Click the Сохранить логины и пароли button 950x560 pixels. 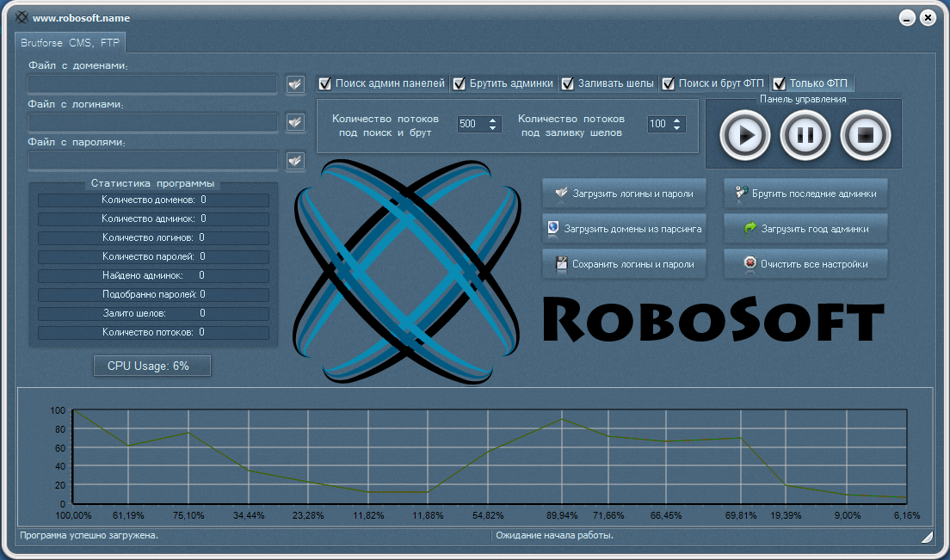pyautogui.click(x=624, y=264)
